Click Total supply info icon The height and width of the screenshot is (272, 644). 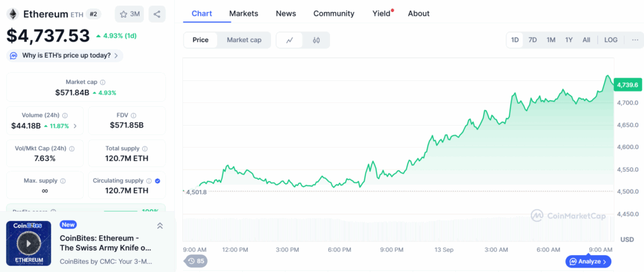[145, 148]
